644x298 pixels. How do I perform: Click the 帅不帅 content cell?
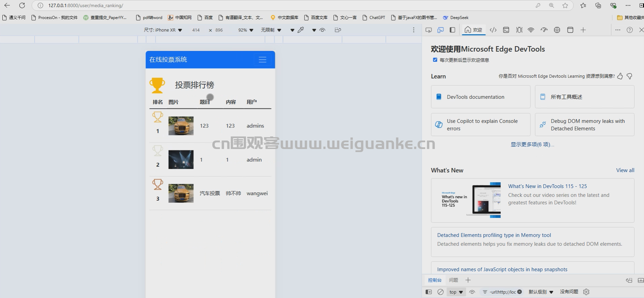coord(233,193)
